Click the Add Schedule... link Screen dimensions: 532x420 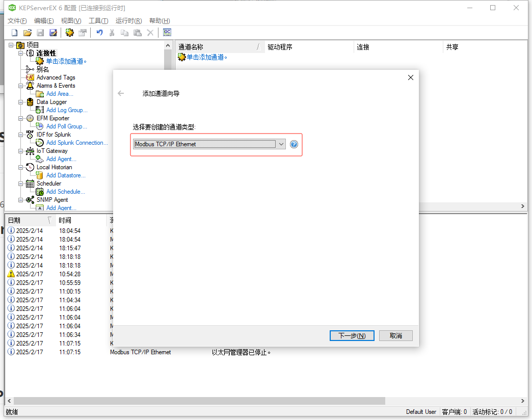click(x=66, y=192)
